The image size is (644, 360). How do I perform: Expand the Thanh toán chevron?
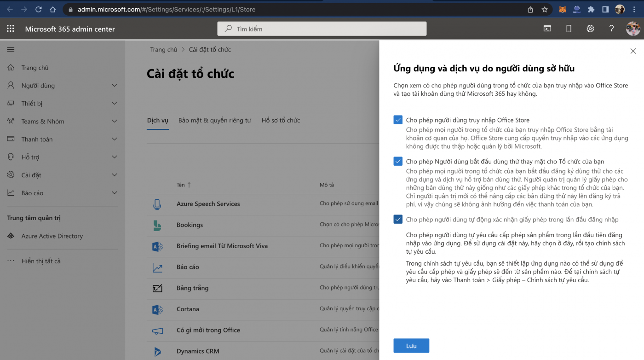click(115, 139)
